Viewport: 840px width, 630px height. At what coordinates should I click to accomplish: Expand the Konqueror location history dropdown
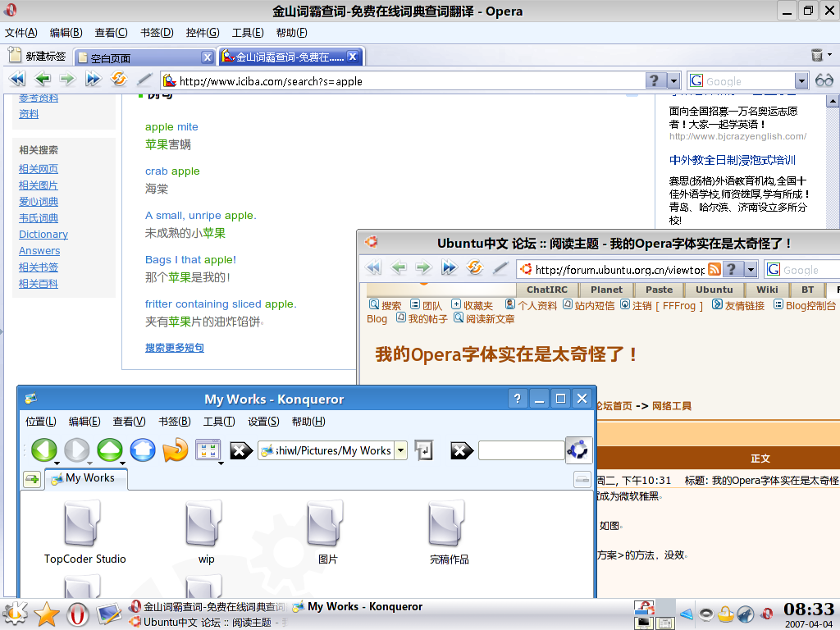pos(400,450)
